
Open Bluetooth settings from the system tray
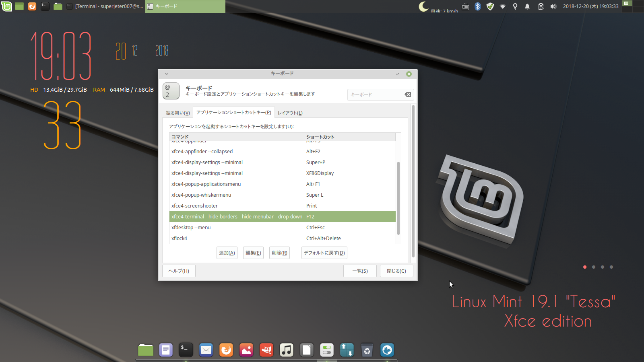point(477,6)
